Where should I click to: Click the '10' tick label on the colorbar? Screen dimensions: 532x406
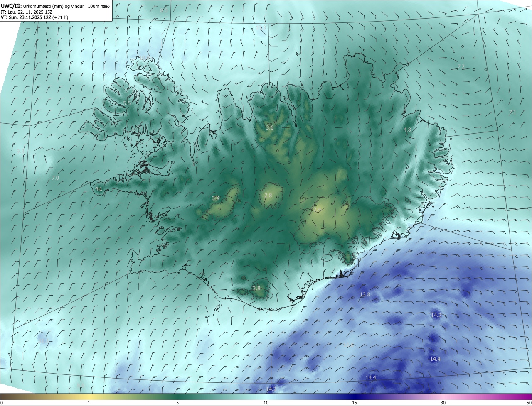[x=266, y=403]
